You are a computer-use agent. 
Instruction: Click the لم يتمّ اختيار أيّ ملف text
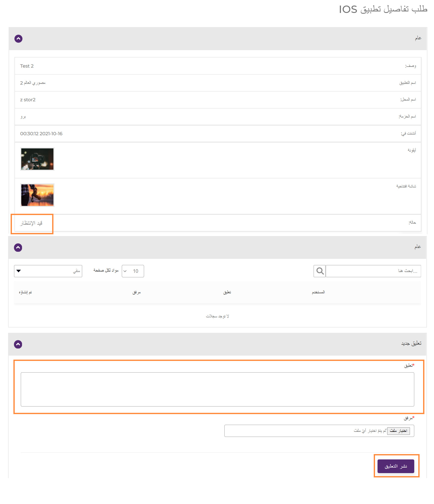370,431
